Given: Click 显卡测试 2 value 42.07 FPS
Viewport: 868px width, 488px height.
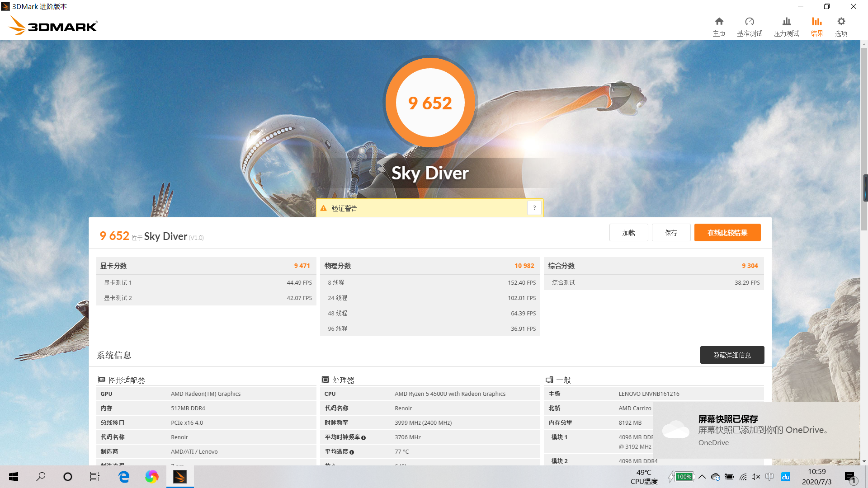Looking at the screenshot, I should pyautogui.click(x=299, y=298).
